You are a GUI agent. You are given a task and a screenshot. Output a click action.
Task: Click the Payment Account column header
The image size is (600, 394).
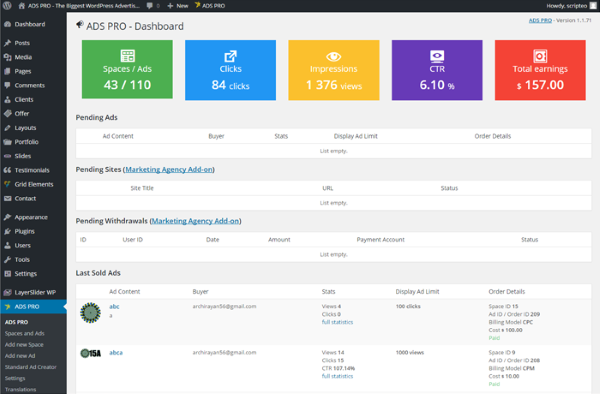click(x=380, y=240)
